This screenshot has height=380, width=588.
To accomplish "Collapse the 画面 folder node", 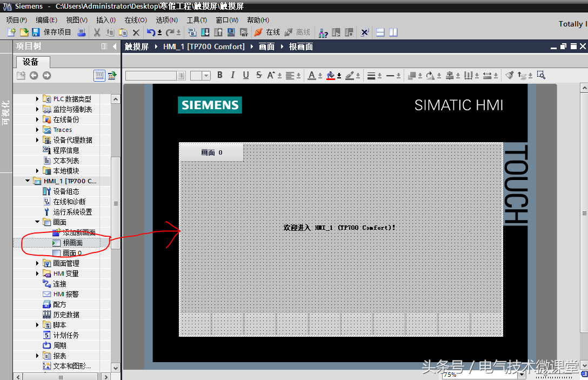I will [x=37, y=222].
